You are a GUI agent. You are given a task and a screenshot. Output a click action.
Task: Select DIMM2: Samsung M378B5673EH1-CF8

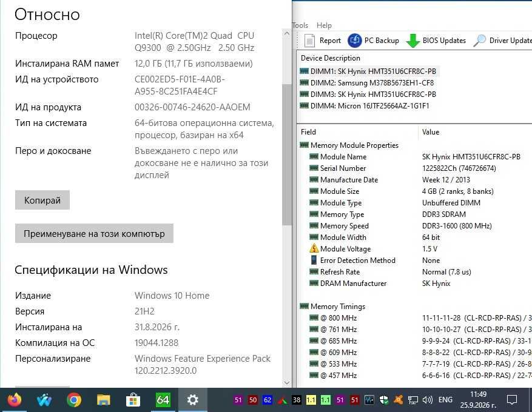click(367, 82)
